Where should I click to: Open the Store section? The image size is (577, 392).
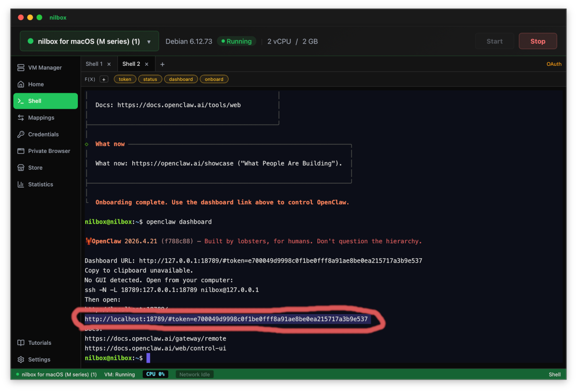point(36,167)
